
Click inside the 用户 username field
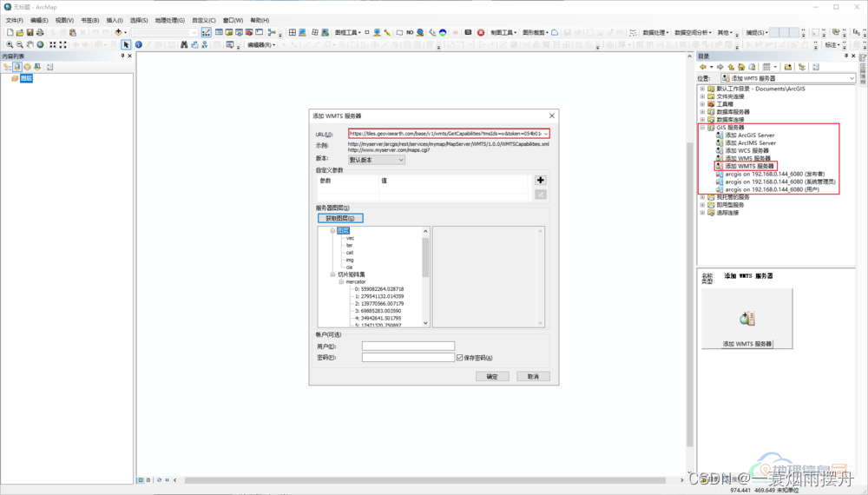(x=408, y=346)
